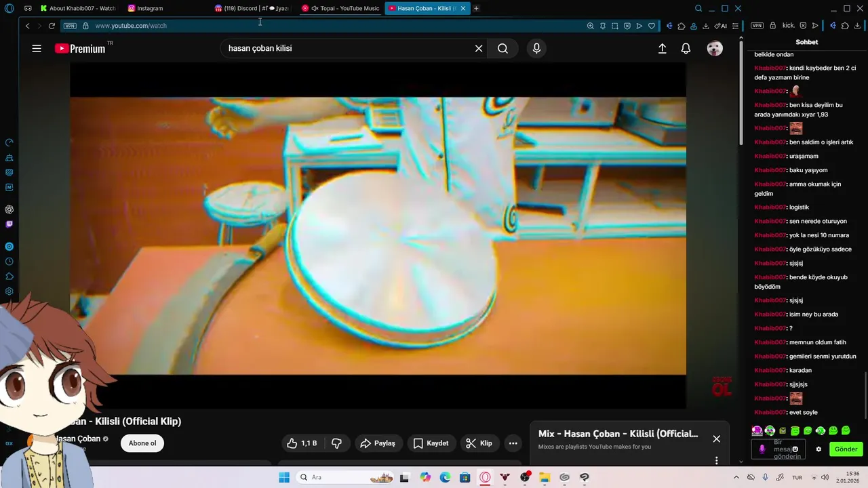868x488 pixels.
Task: Open ChatGPT in the Opera sidebar
Action: (9, 209)
